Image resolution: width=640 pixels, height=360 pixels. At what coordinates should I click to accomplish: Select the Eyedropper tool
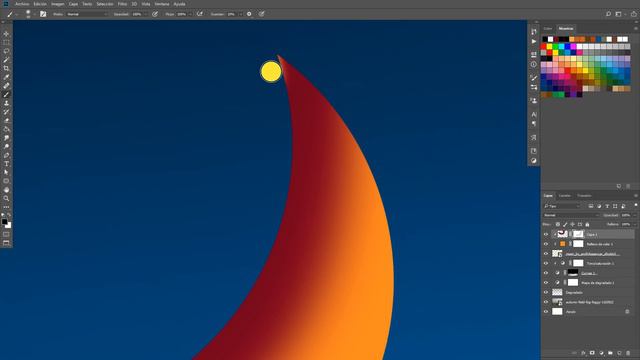tap(6, 77)
